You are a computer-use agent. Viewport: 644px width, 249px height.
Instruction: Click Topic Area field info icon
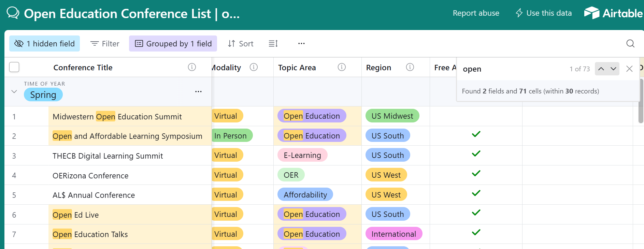[x=342, y=67]
